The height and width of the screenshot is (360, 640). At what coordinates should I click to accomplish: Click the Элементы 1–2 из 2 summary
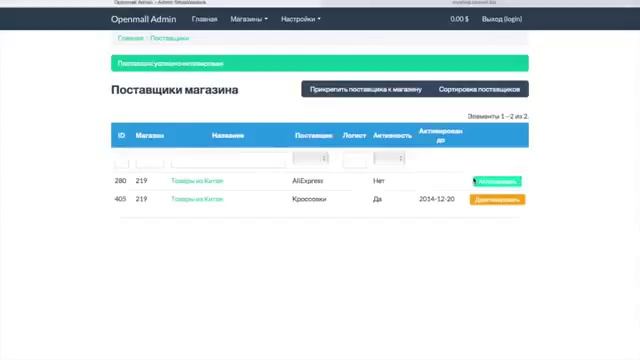(x=498, y=116)
